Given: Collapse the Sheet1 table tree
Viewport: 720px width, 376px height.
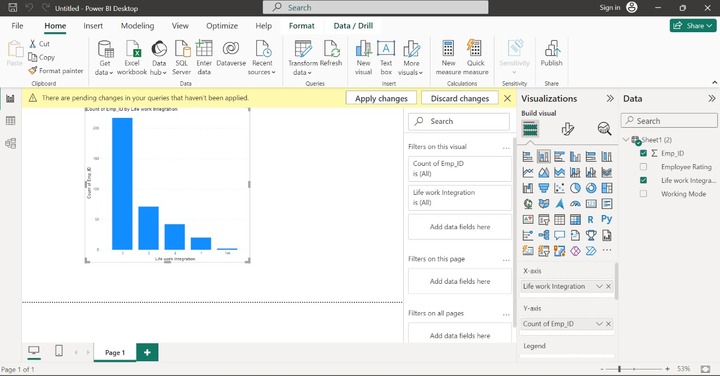Looking at the screenshot, I should [x=626, y=140].
